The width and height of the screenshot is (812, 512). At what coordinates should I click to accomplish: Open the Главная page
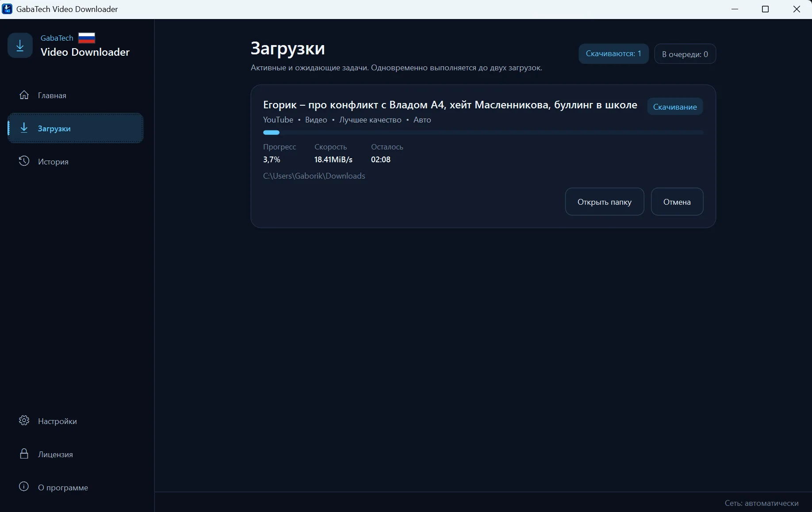tap(75, 95)
